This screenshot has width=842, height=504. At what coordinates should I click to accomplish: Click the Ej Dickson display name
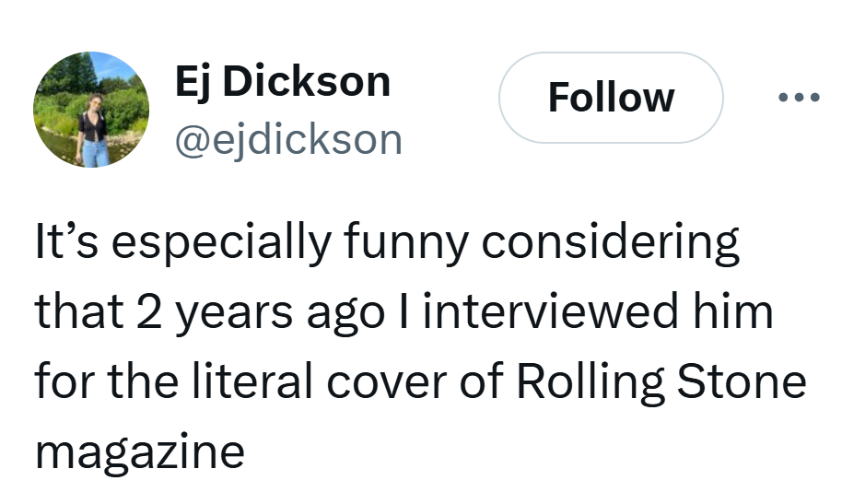pyautogui.click(x=282, y=83)
